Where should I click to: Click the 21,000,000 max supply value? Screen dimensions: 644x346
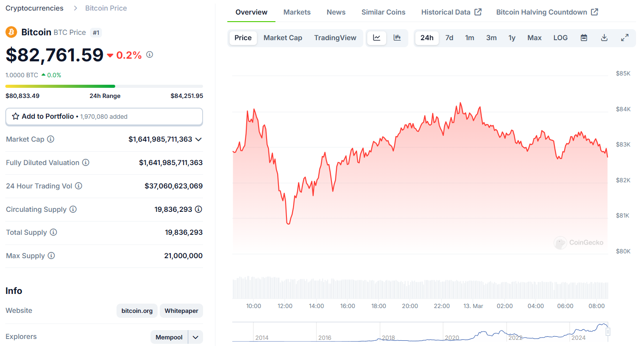tap(183, 256)
